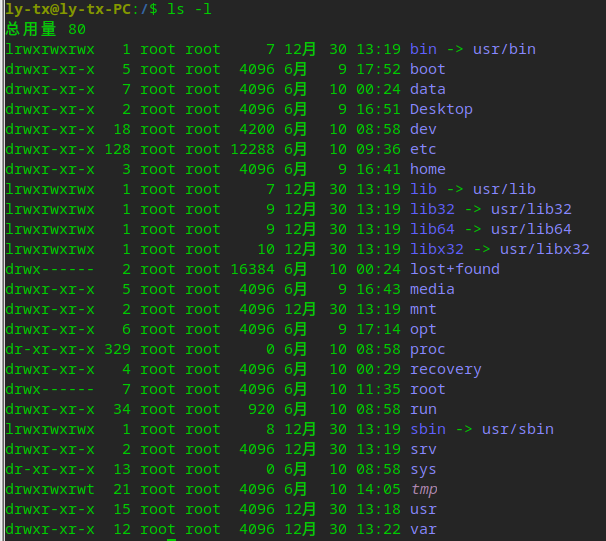Click the 'libx32' symlink name
The image size is (606, 541).
pos(437,249)
